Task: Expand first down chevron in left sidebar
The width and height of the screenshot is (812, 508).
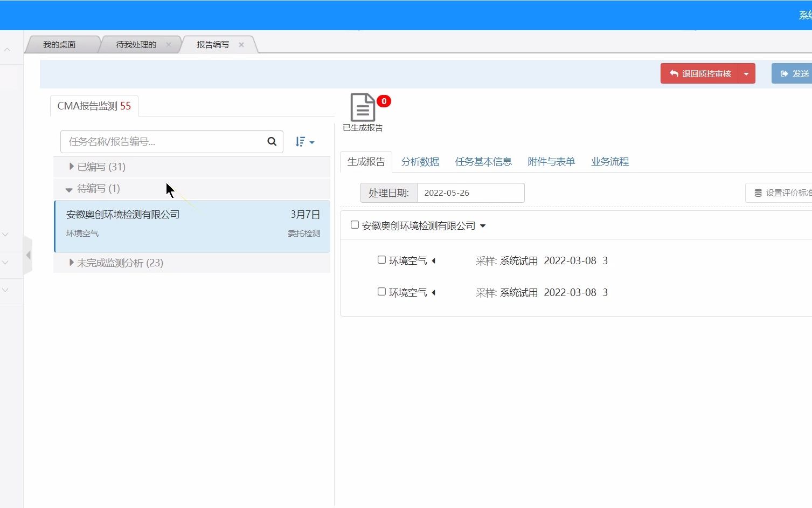Action: point(5,235)
